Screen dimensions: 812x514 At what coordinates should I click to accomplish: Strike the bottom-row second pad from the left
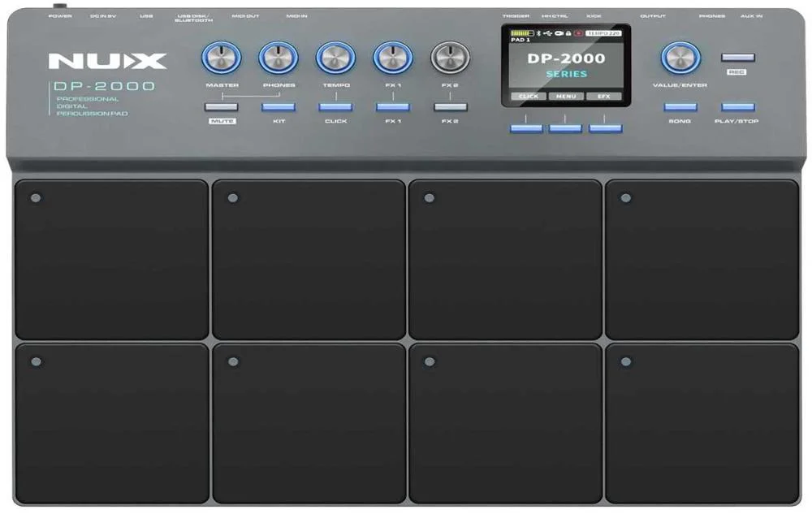pos(309,423)
